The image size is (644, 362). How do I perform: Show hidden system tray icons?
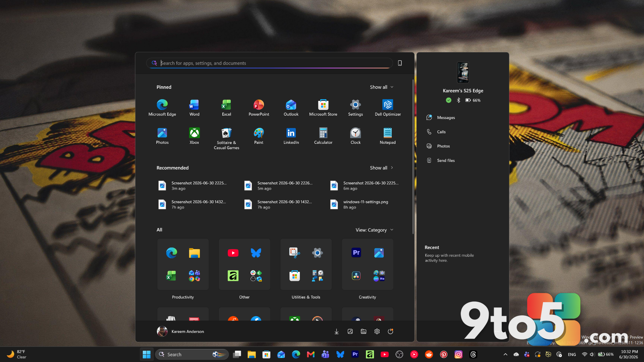505,354
